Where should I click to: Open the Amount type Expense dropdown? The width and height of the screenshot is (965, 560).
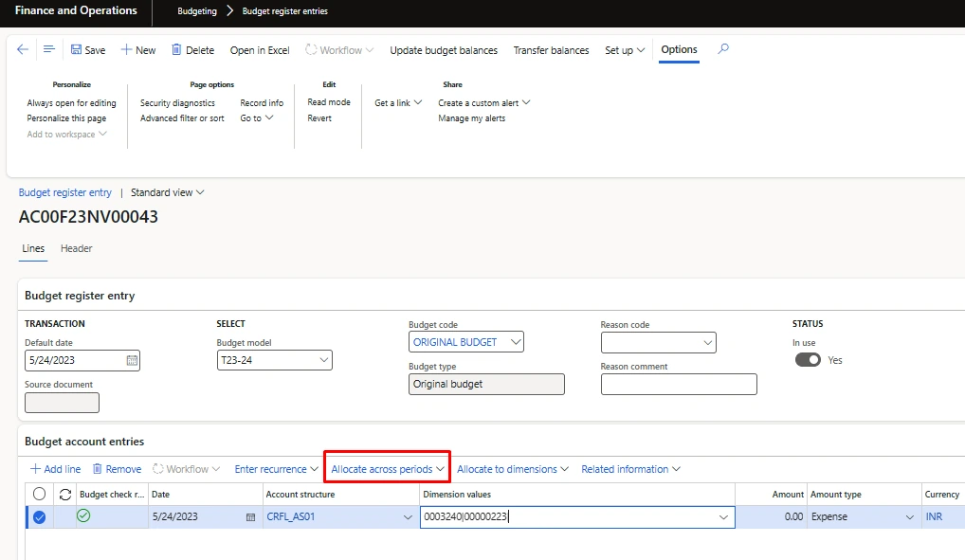pyautogui.click(x=910, y=517)
